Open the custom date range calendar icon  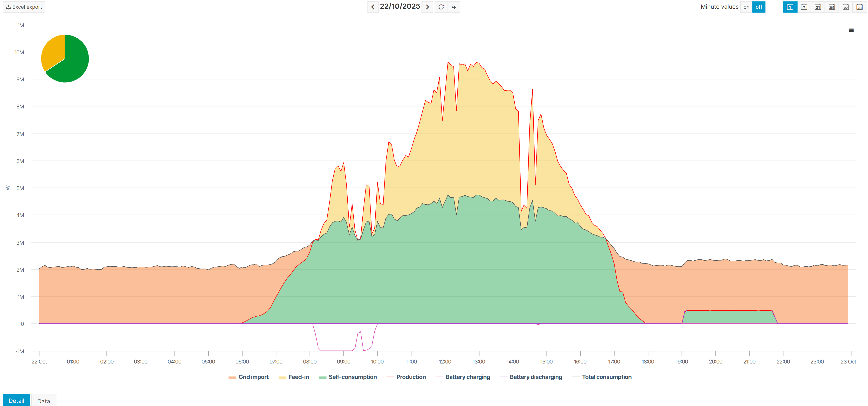859,7
